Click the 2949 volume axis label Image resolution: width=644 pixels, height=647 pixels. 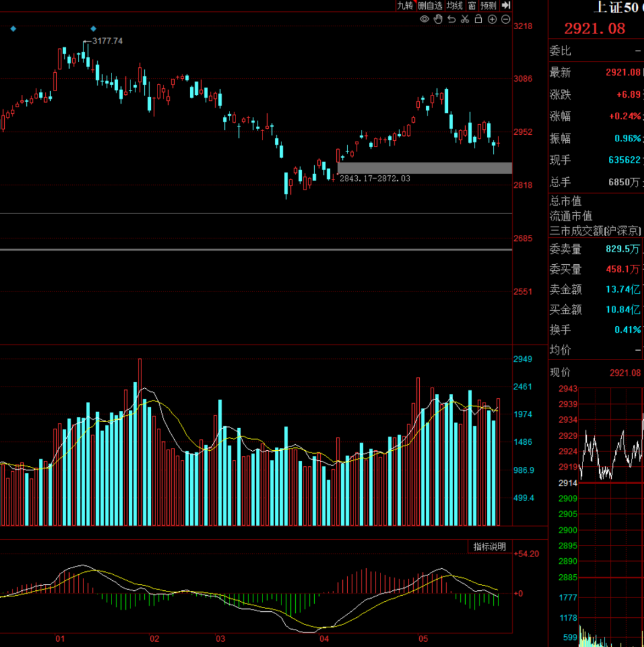pyautogui.click(x=523, y=359)
